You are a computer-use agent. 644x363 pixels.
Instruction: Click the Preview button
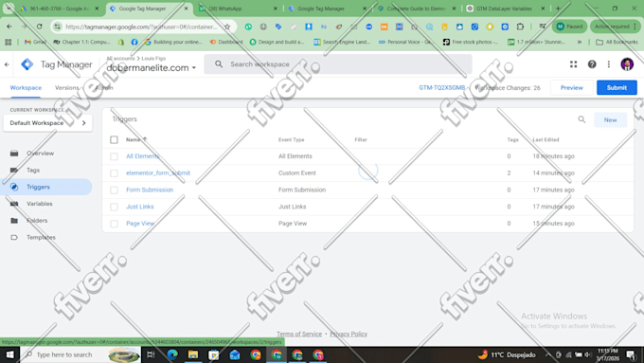tap(572, 87)
